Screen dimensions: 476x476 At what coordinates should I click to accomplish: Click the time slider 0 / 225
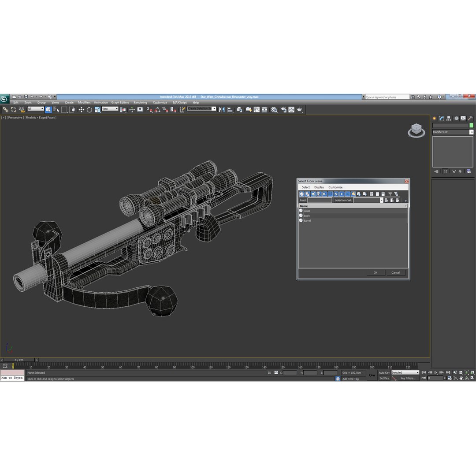pos(19,360)
